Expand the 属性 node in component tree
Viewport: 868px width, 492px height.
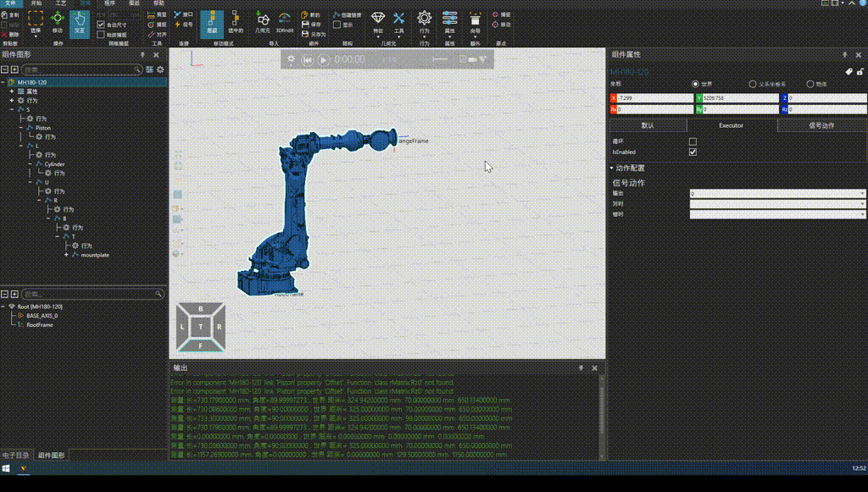click(12, 91)
